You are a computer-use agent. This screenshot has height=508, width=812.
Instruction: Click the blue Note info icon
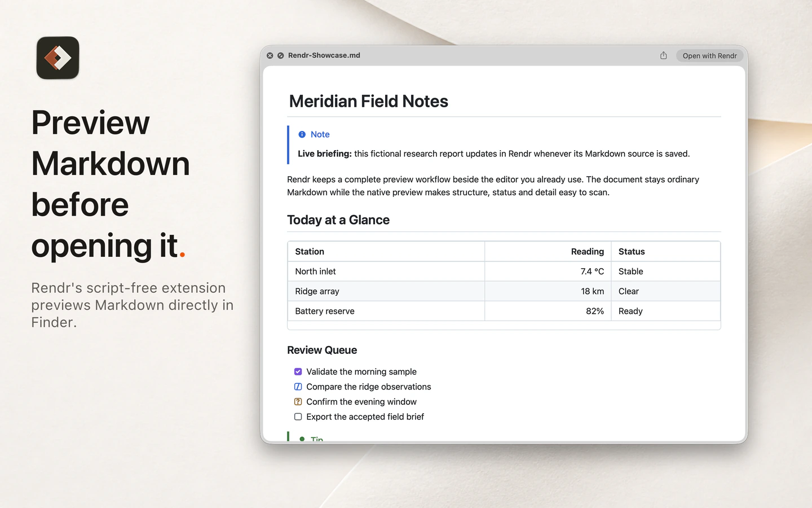pyautogui.click(x=302, y=134)
